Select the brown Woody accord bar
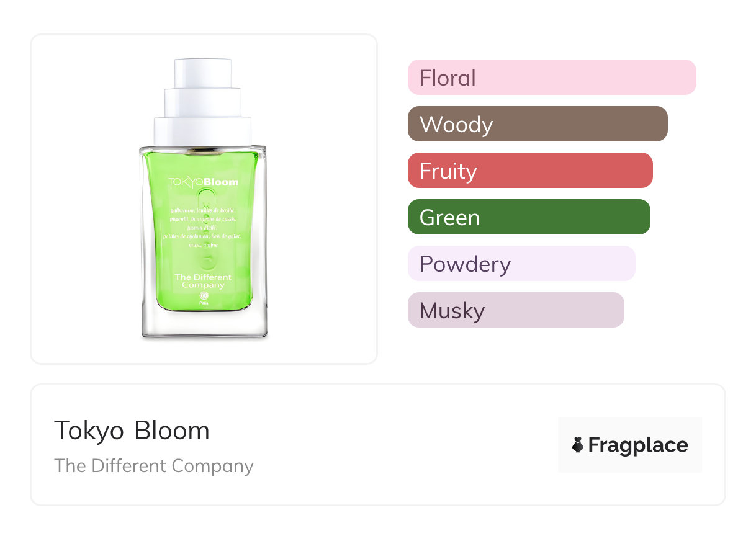 click(x=538, y=124)
